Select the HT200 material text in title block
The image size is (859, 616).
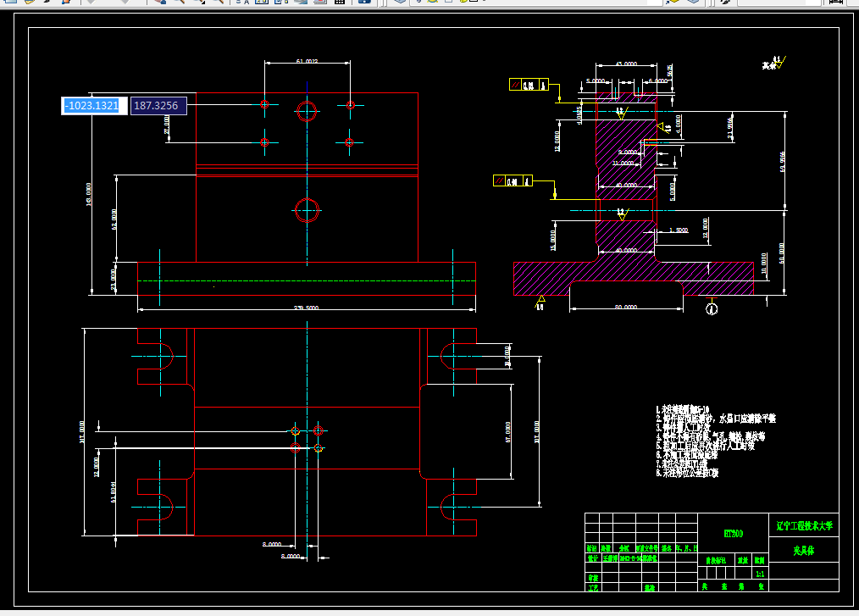(733, 533)
